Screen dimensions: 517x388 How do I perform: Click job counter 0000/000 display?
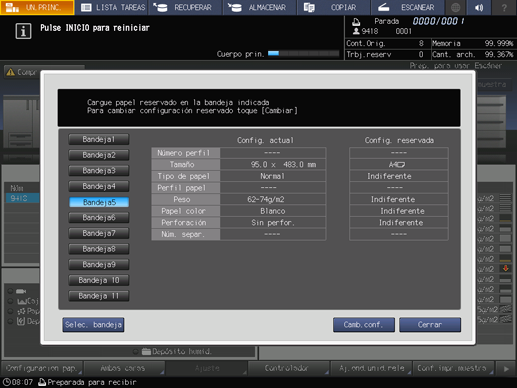point(438,21)
